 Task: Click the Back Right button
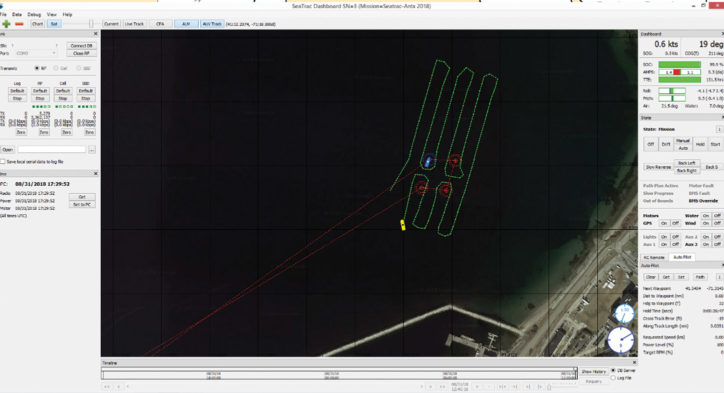tap(687, 170)
